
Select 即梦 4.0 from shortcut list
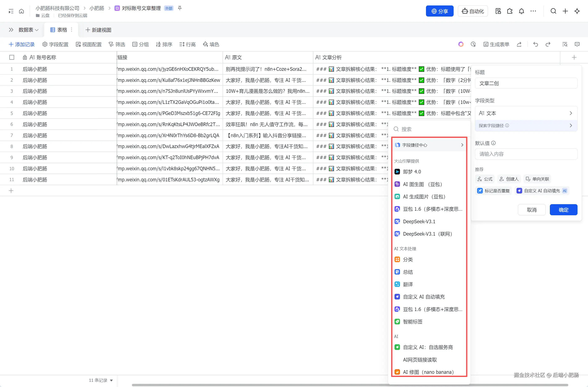click(x=412, y=172)
